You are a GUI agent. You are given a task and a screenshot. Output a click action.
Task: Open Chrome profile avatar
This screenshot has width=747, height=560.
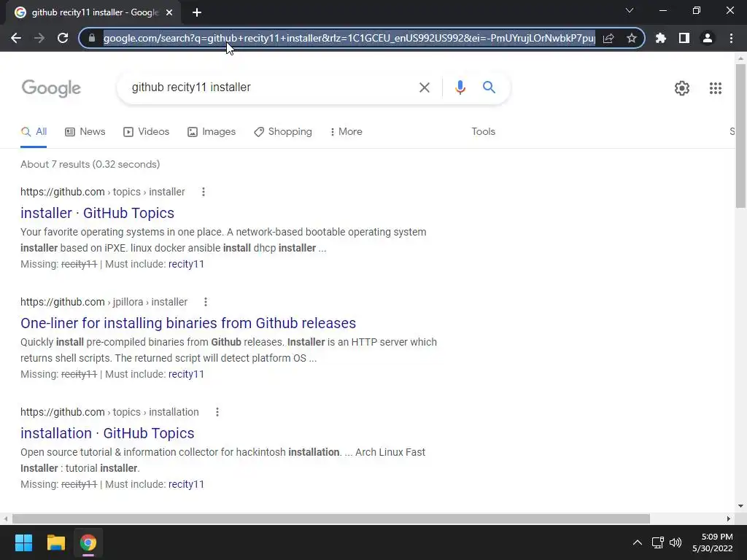point(708,38)
